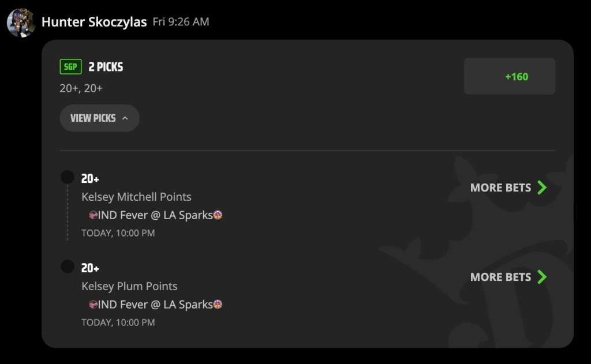Select the +160 odds button
Screen dimensions: 591x364
coord(510,76)
